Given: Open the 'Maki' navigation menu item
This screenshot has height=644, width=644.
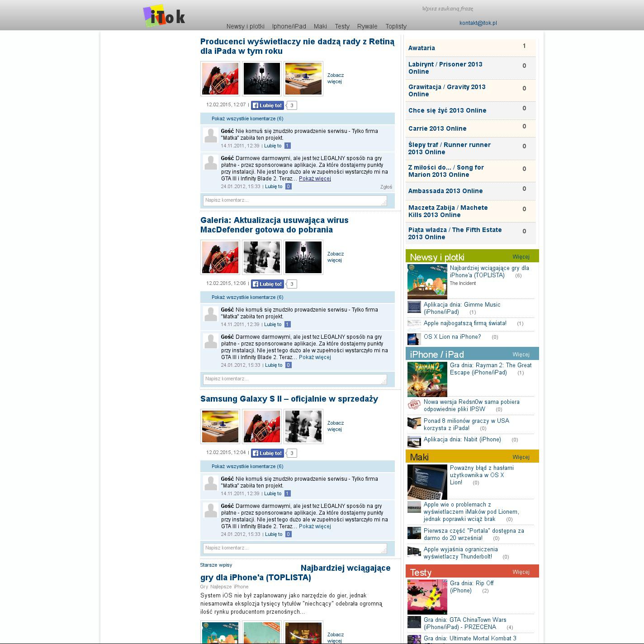Looking at the screenshot, I should click(x=320, y=26).
